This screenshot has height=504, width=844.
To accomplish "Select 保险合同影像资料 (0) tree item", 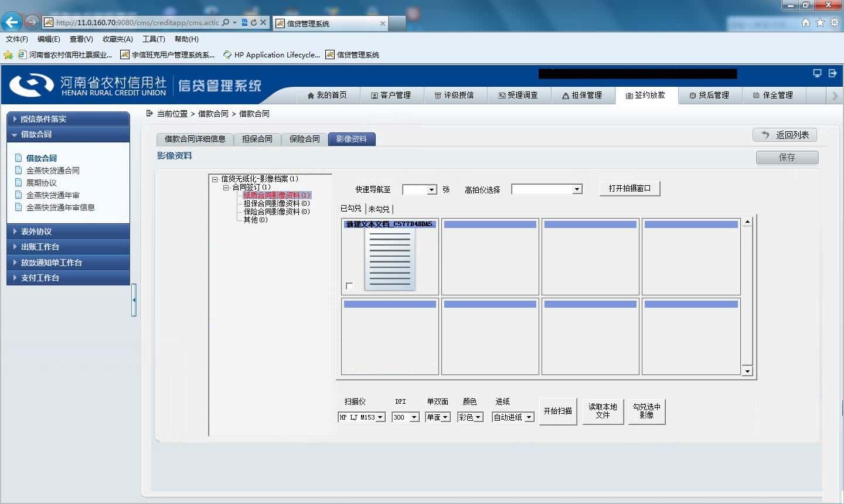I will point(277,212).
